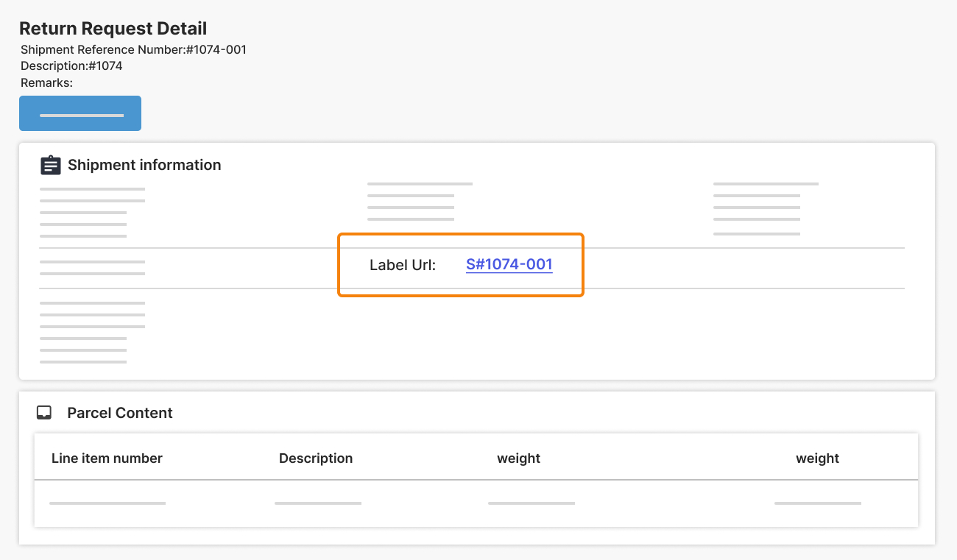The height and width of the screenshot is (560, 957).
Task: Select the Description column header in table
Action: 316,458
